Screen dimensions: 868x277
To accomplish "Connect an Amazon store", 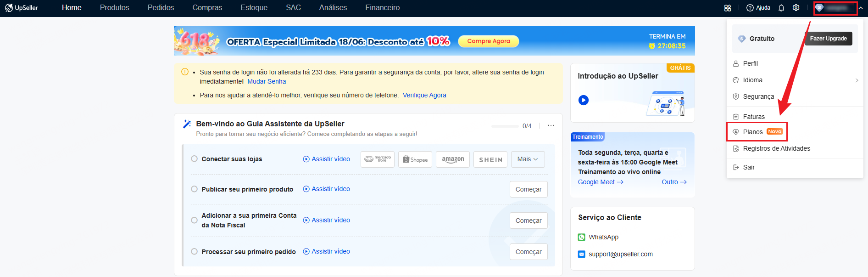I will [x=453, y=159].
